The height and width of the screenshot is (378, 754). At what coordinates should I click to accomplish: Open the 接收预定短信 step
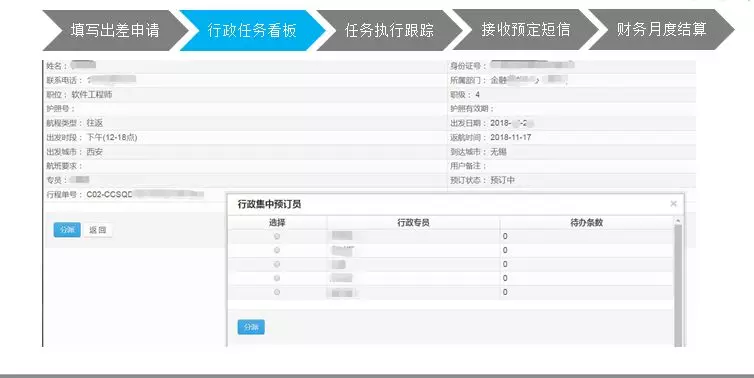526,30
